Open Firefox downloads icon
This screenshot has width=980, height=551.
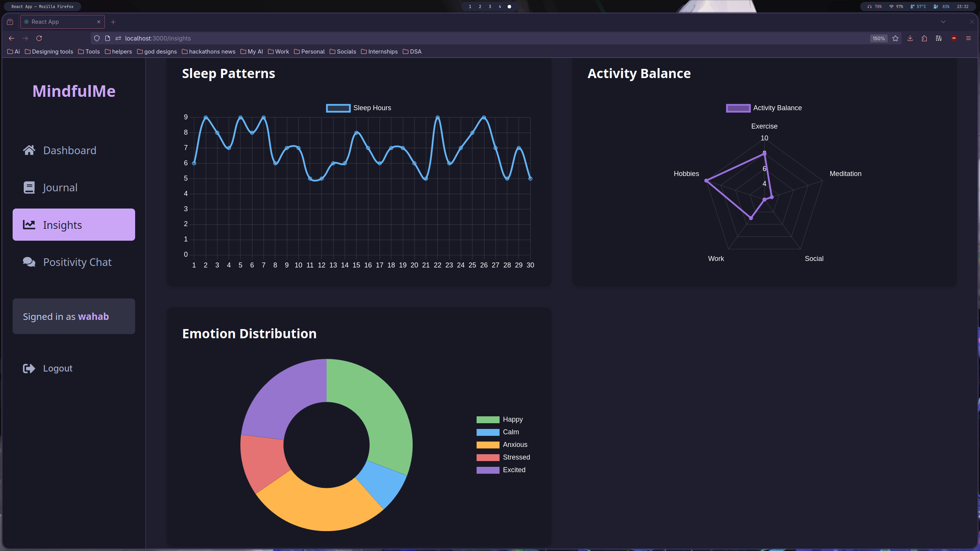[x=910, y=38]
